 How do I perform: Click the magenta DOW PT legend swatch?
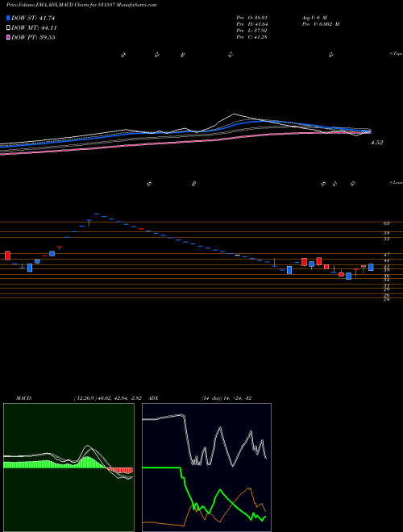pos(9,37)
